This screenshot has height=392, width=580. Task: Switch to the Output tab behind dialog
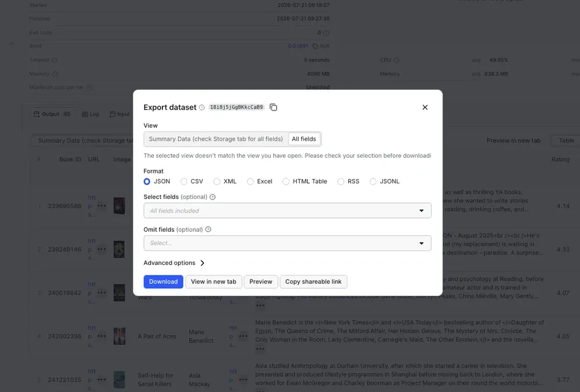(52, 114)
